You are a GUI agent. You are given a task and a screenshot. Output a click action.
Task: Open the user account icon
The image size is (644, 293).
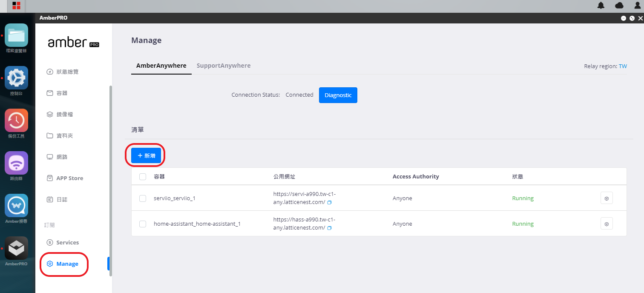tap(638, 6)
